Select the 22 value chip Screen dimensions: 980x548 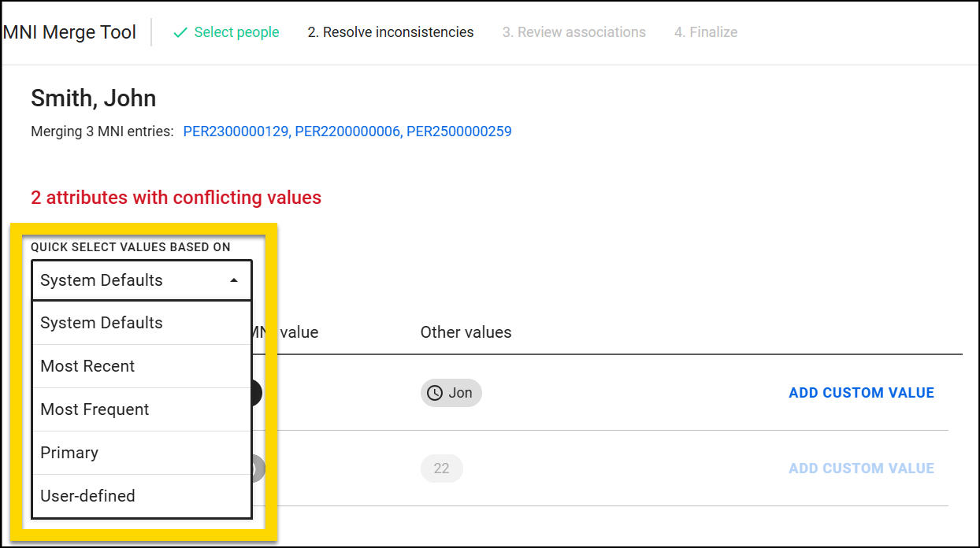(x=441, y=468)
